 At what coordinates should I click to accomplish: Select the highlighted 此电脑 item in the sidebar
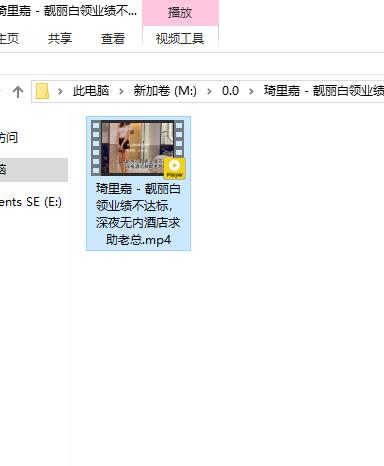(x=33, y=170)
